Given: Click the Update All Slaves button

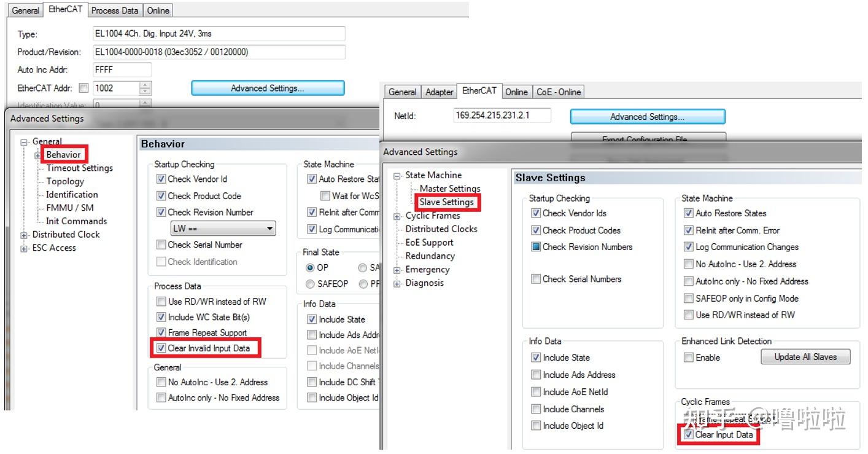Looking at the screenshot, I should [805, 357].
